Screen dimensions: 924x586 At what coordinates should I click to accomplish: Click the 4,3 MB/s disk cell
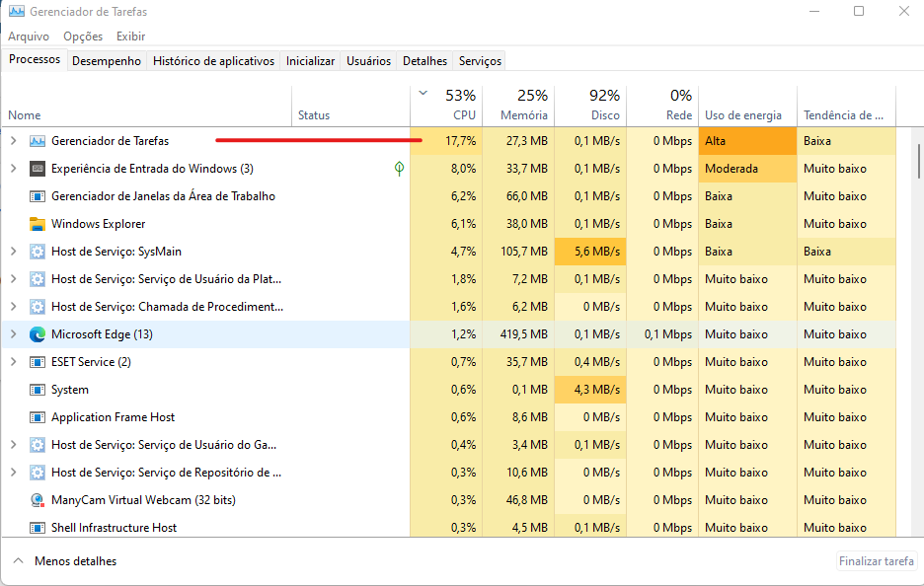[x=590, y=390]
